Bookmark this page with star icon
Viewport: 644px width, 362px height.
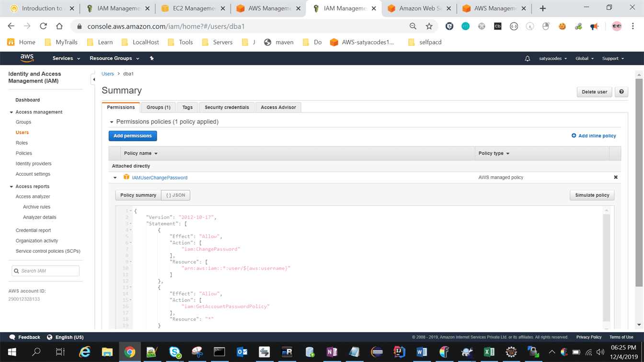coord(429,26)
